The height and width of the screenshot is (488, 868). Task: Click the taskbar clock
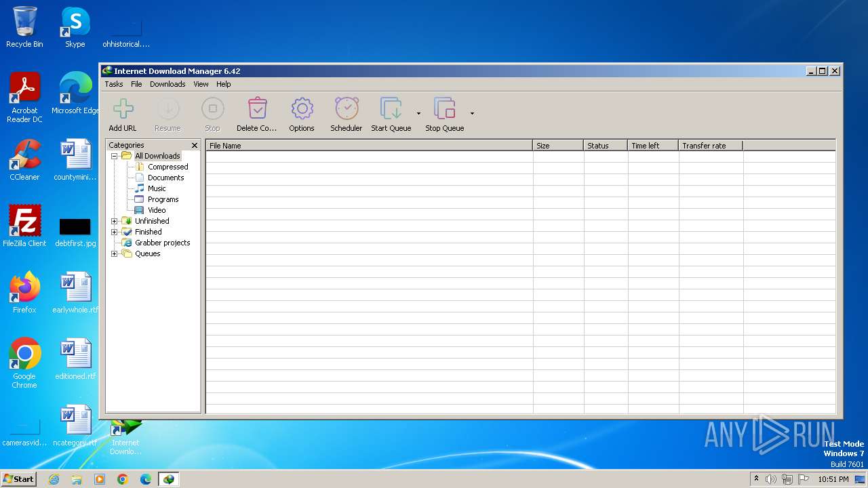point(833,479)
